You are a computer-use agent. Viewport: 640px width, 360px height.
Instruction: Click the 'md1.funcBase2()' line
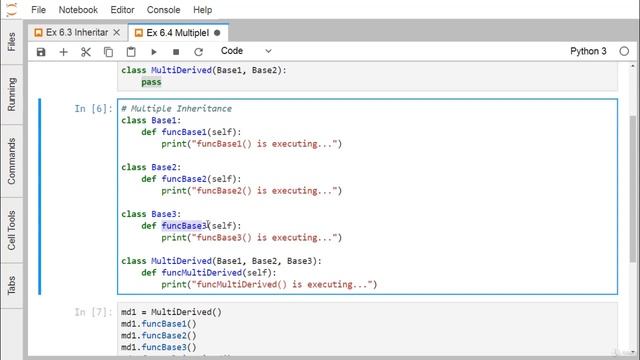click(159, 336)
